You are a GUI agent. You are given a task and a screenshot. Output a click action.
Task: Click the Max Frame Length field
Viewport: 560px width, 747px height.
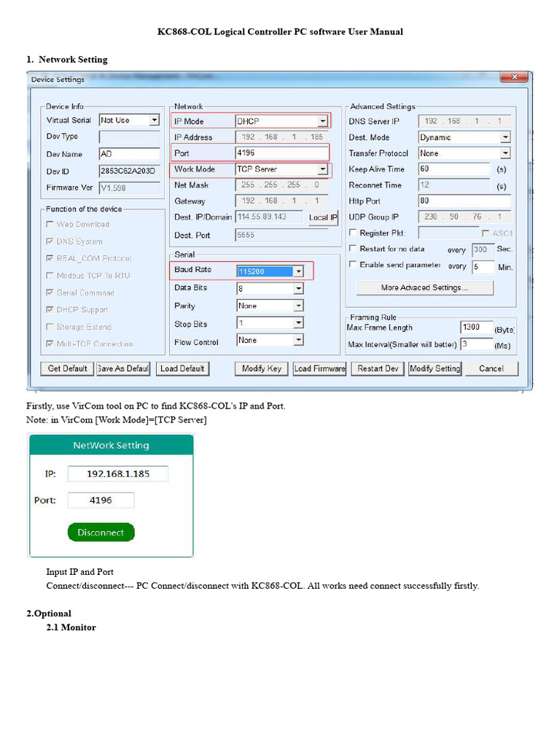point(477,328)
